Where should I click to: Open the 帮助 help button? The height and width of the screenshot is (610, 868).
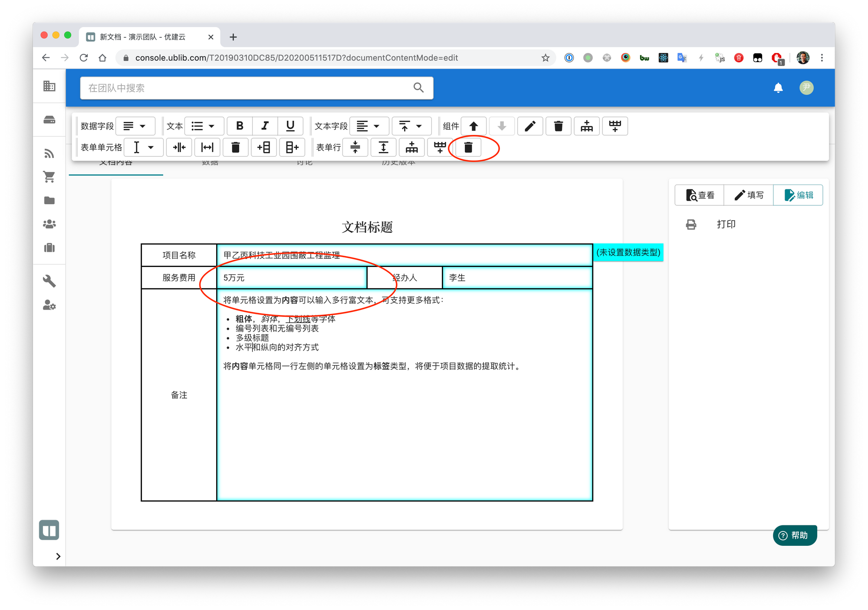click(794, 535)
